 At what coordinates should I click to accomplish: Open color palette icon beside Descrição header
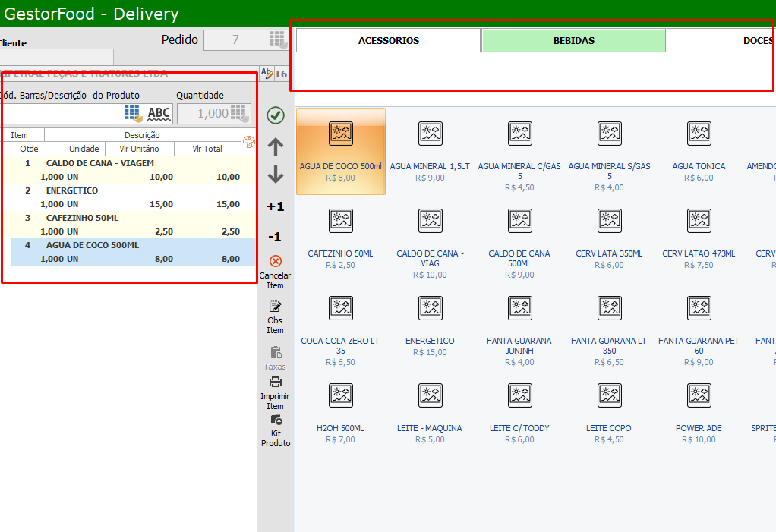pos(248,141)
